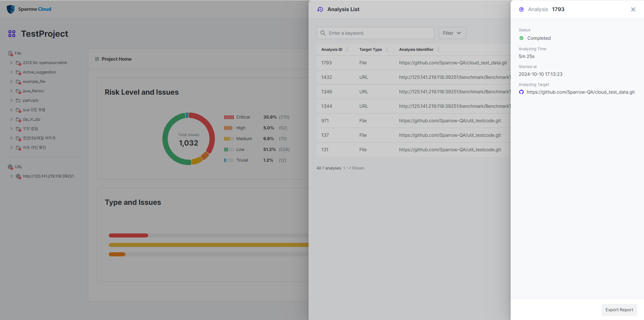Expand the 2312.1tc-opensourcelink folder
This screenshot has width=644, height=320.
[11, 63]
